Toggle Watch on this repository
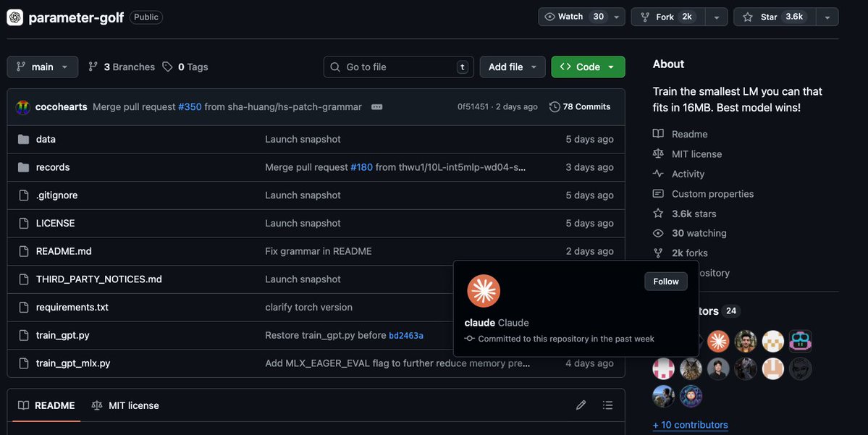Viewport: 868px width, 435px height. [573, 17]
